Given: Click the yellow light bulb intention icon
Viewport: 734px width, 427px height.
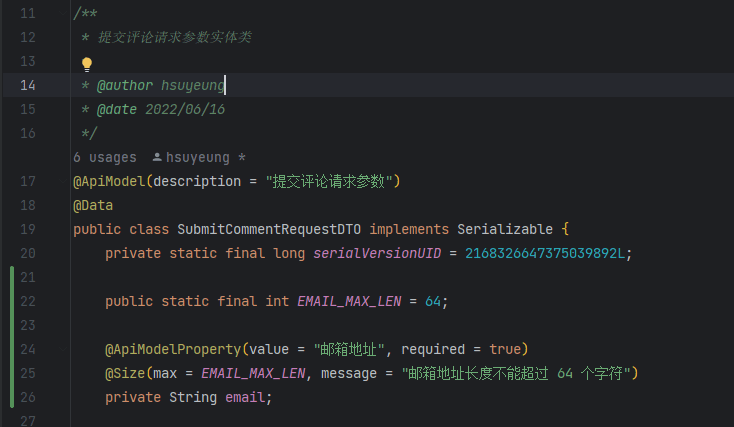Looking at the screenshot, I should [x=87, y=64].
